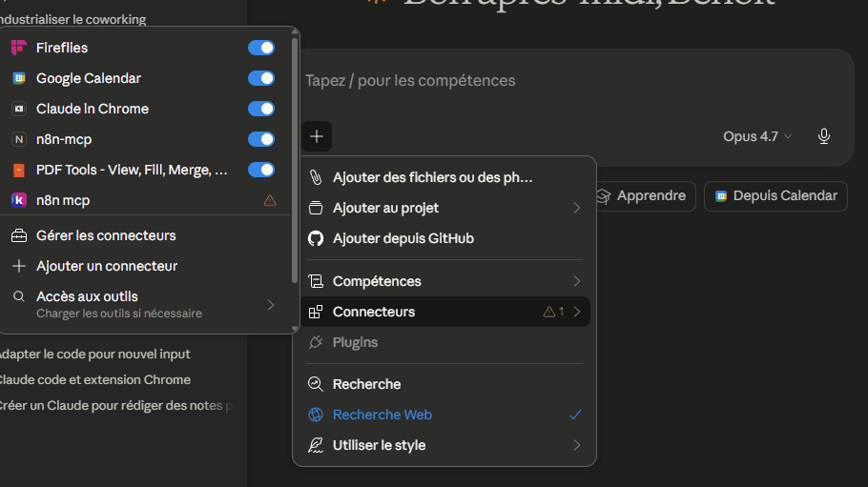The image size is (868, 487).
Task: Expand the Utiliser le style chevron
Action: coord(577,445)
